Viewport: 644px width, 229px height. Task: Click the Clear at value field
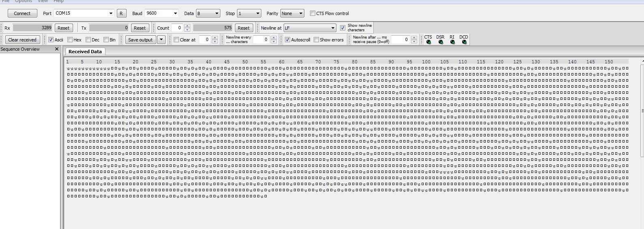(205, 40)
